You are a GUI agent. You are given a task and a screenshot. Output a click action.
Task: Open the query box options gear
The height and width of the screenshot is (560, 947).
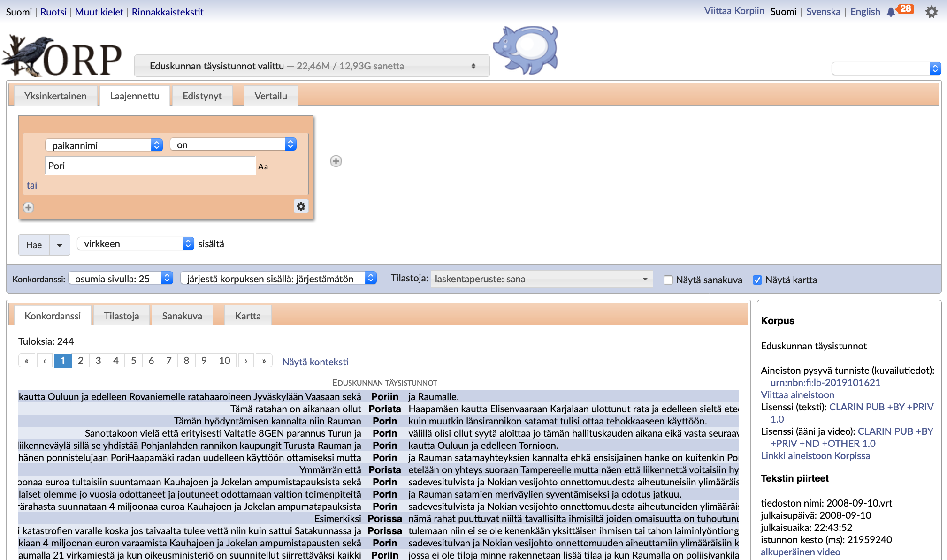tap(301, 206)
